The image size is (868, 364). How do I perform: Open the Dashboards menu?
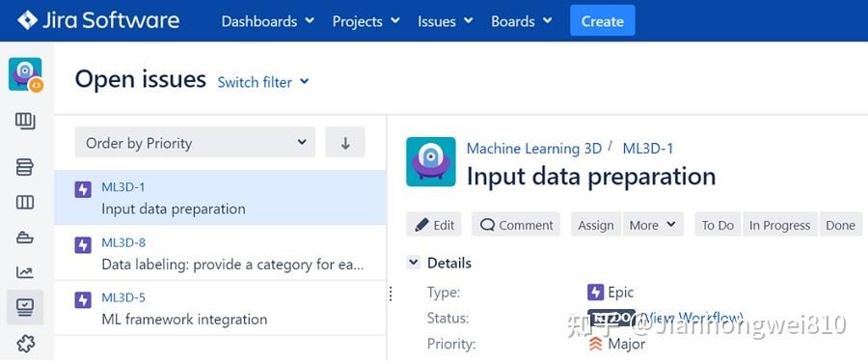267,21
